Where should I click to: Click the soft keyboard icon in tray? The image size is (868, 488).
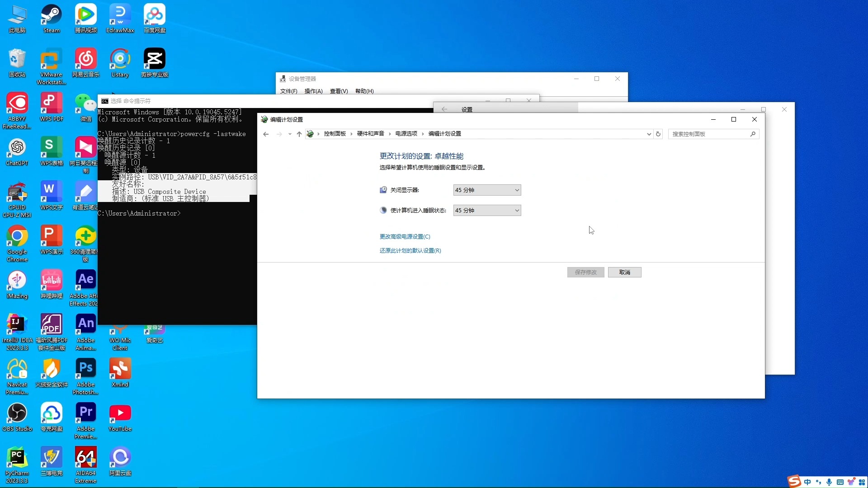tap(840, 483)
